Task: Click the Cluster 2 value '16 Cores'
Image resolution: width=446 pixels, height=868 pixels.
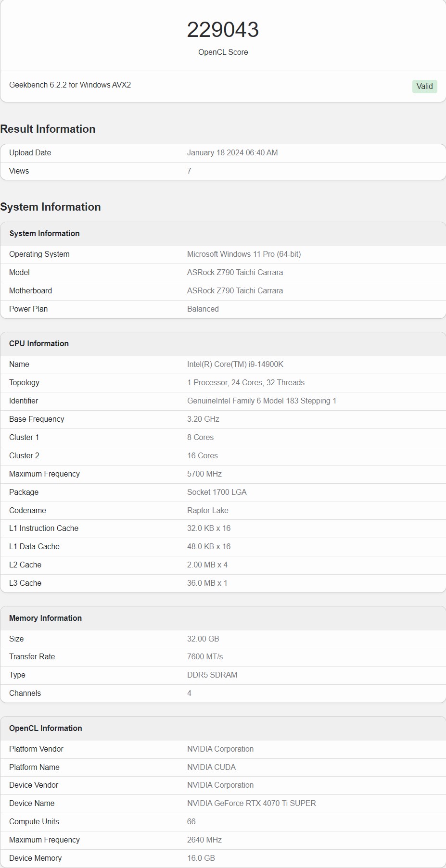Action: tap(203, 455)
